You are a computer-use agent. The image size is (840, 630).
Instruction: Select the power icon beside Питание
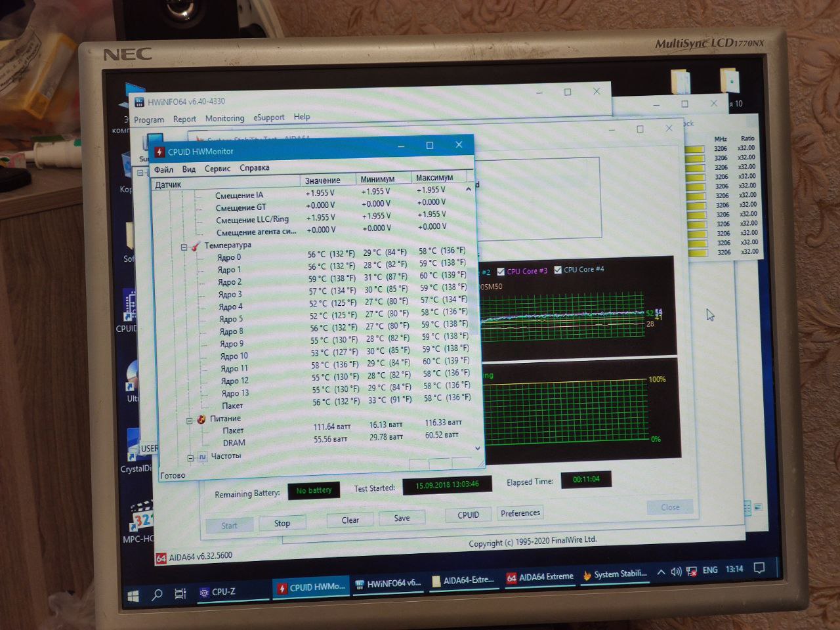click(201, 419)
